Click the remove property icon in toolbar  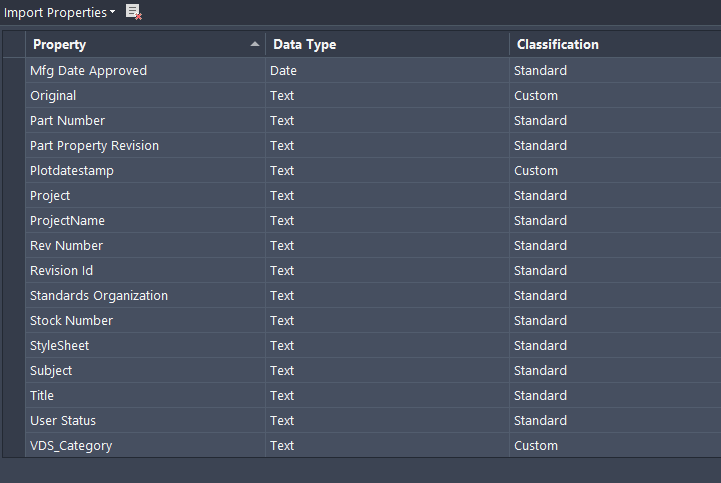(x=134, y=12)
